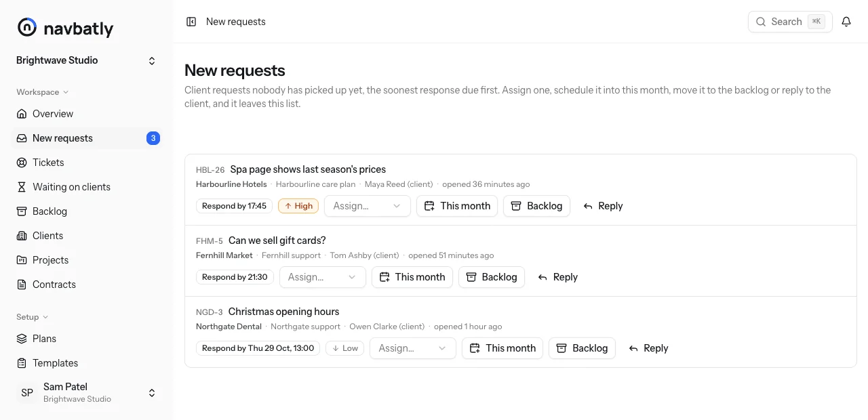Go to Tickets in the sidebar
The height and width of the screenshot is (420, 868).
pyautogui.click(x=87, y=163)
